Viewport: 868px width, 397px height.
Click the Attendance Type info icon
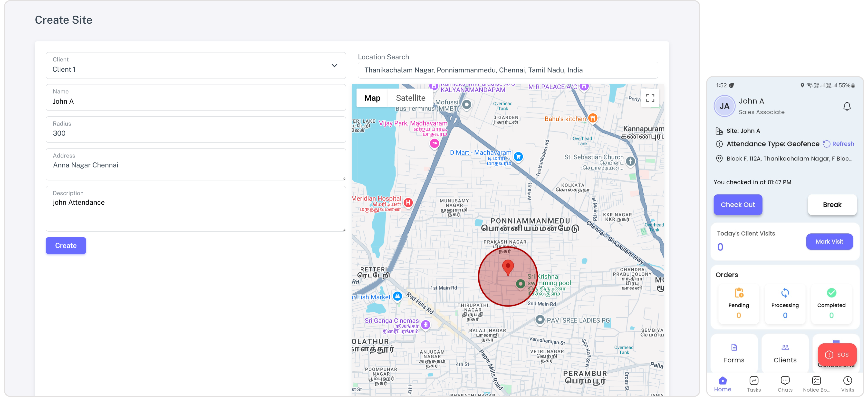pos(719,144)
